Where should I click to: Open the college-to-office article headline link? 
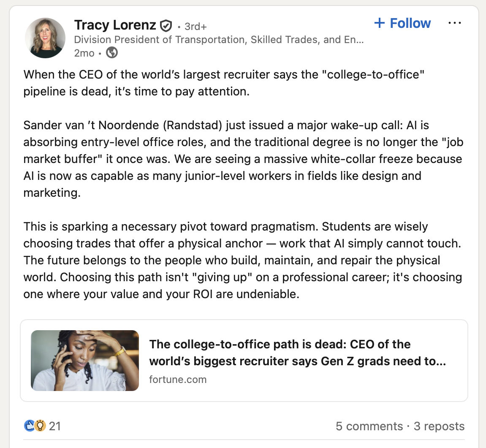pos(297,353)
